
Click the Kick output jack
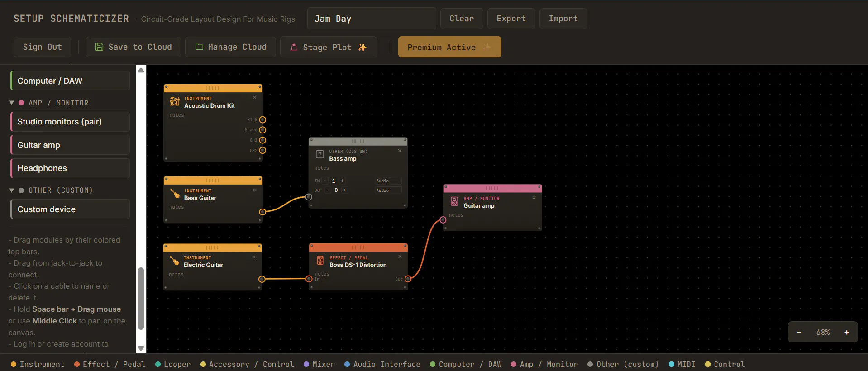tap(262, 120)
